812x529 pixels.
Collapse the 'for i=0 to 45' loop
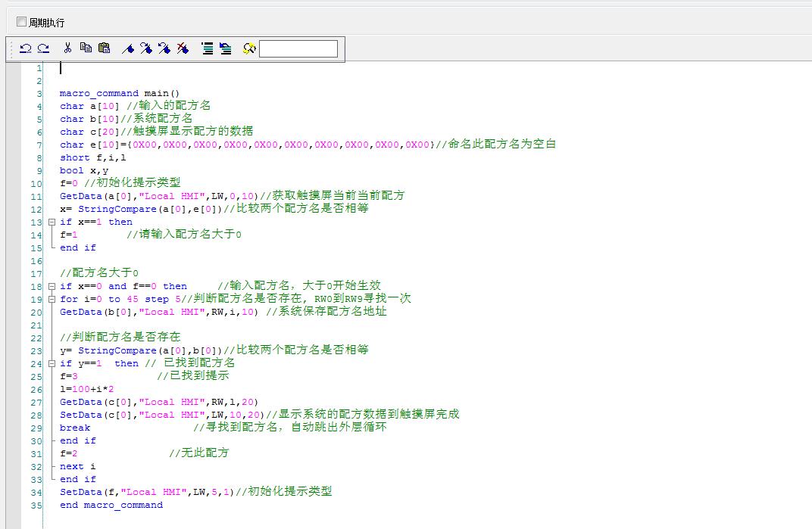(52, 299)
